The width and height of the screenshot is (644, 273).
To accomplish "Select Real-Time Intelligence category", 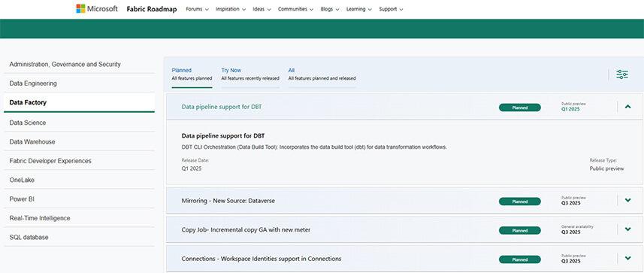I will pos(79,218).
